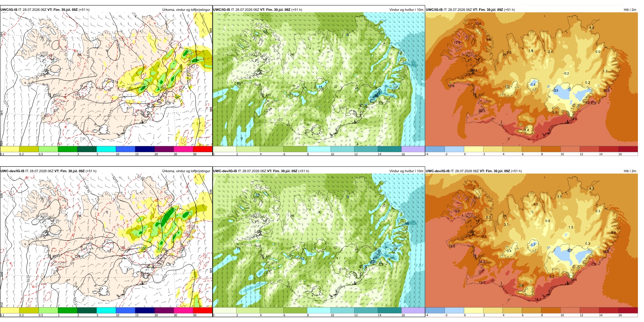The height and width of the screenshot is (322, 644).
Task: Click the dark red 16 swatch in the UWC/IG-IS temperature legend
Action: pyautogui.click(x=628, y=149)
